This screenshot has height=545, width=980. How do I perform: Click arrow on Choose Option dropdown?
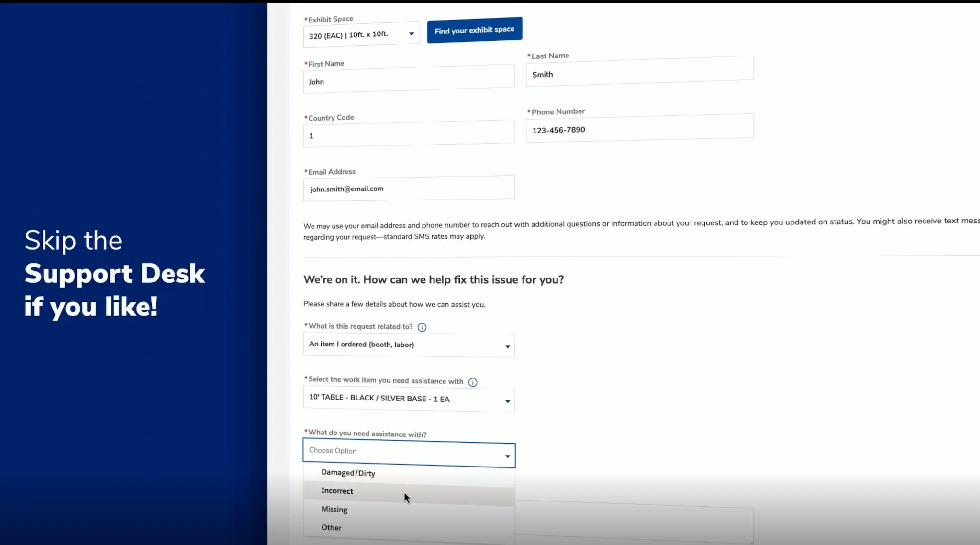(507, 456)
